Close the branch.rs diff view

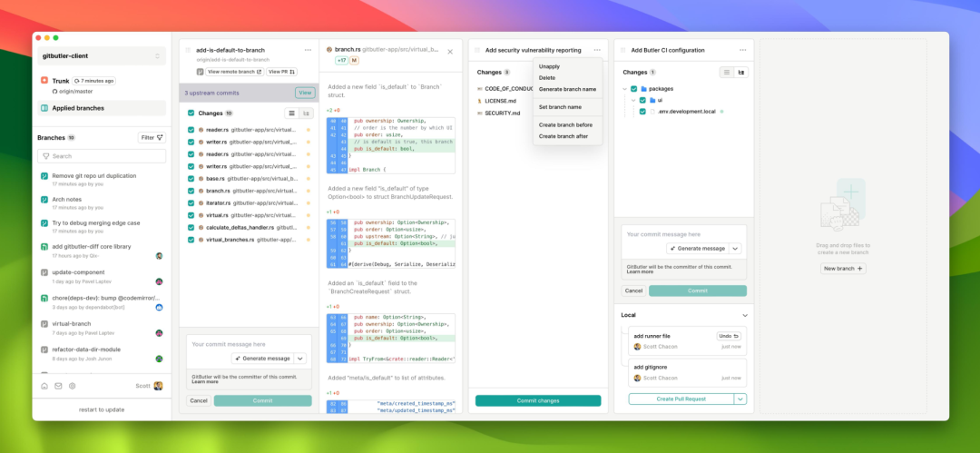click(450, 51)
